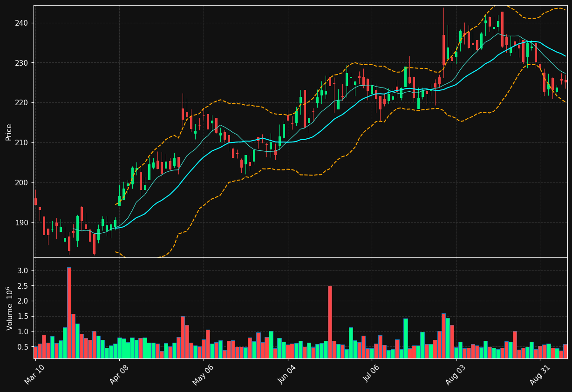Click the 220 price axis label
Image resolution: width=572 pixels, height=392 pixels.
pyautogui.click(x=22, y=102)
